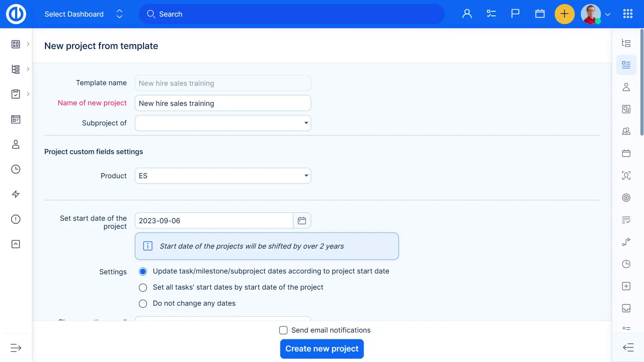644x362 pixels.
Task: Open the Product dropdown showing ES
Action: tap(223, 176)
